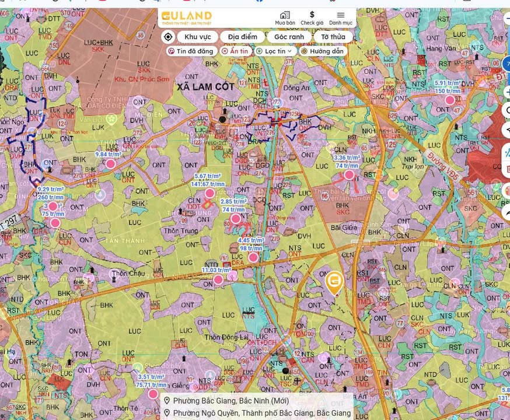
Task: Select the yellow Guland location pin
Action: [334, 283]
